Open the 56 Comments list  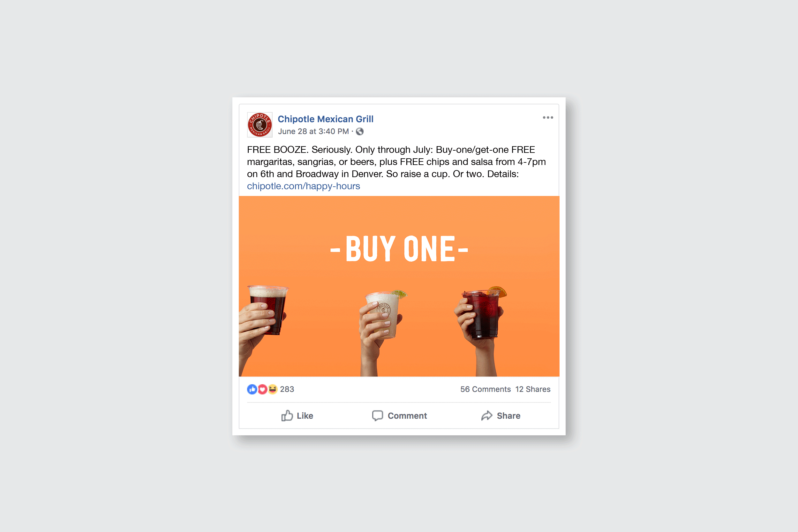[485, 389]
